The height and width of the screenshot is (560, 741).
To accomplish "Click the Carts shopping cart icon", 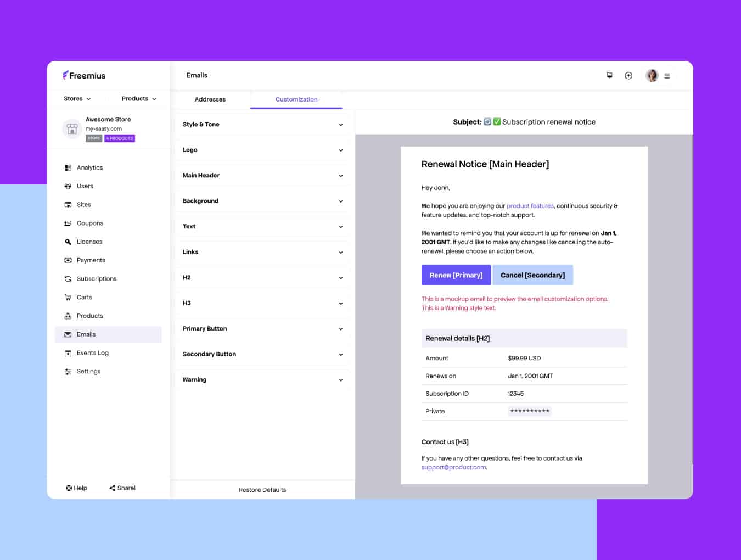I will (x=68, y=298).
